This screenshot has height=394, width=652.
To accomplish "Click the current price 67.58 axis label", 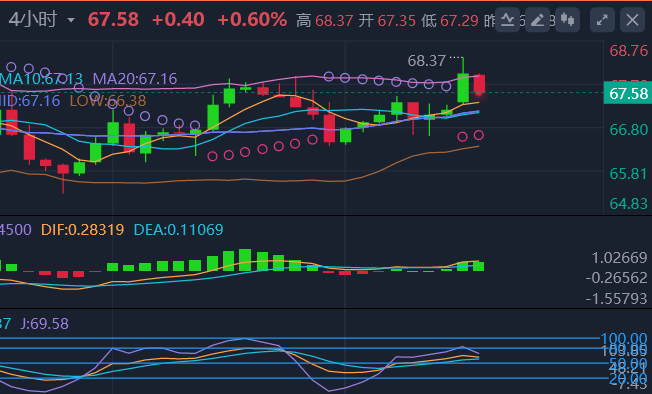I will (x=628, y=94).
